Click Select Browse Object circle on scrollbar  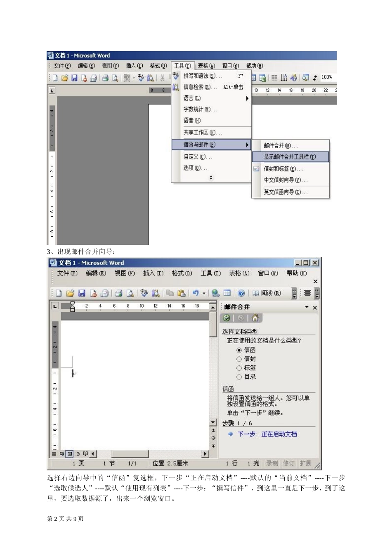point(213,438)
